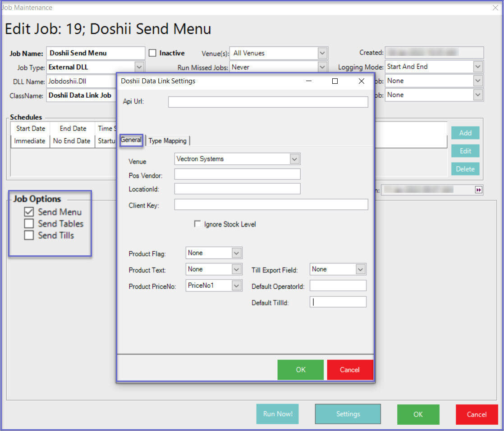Viewport: 504px width, 431px height.
Task: Confirm Job Maintenance with OK button
Action: [418, 414]
